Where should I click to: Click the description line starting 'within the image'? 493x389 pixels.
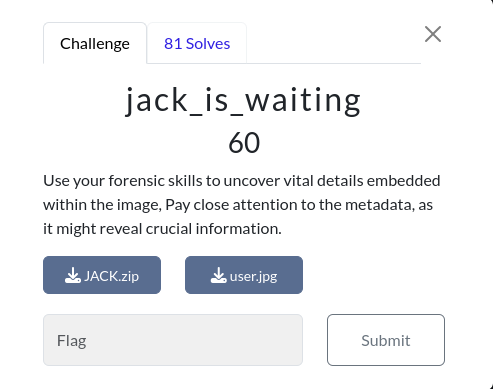238,205
